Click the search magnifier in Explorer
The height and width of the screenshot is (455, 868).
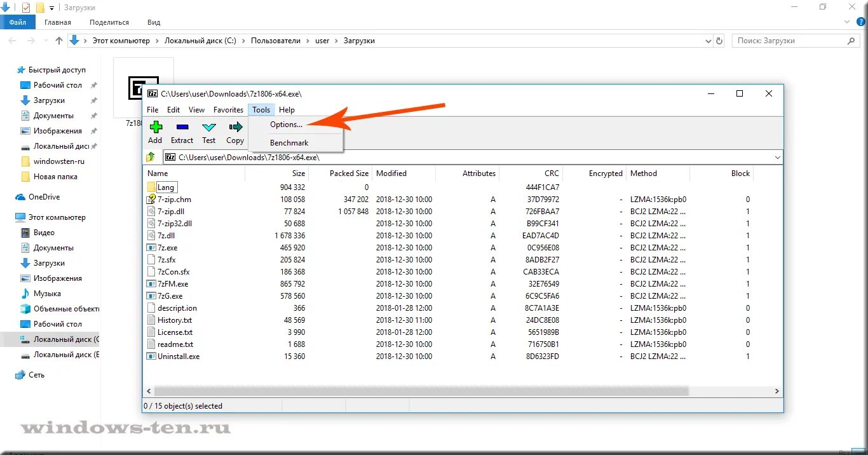[x=851, y=41]
